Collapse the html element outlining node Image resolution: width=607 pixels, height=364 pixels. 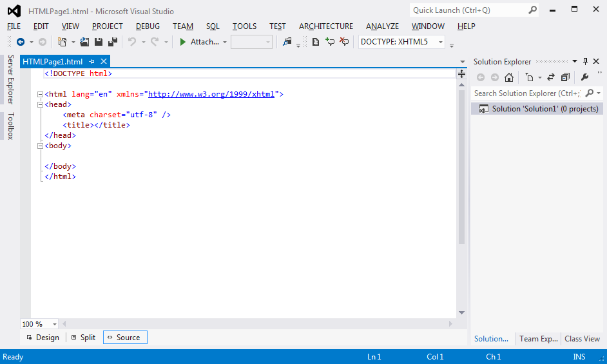[x=40, y=94]
